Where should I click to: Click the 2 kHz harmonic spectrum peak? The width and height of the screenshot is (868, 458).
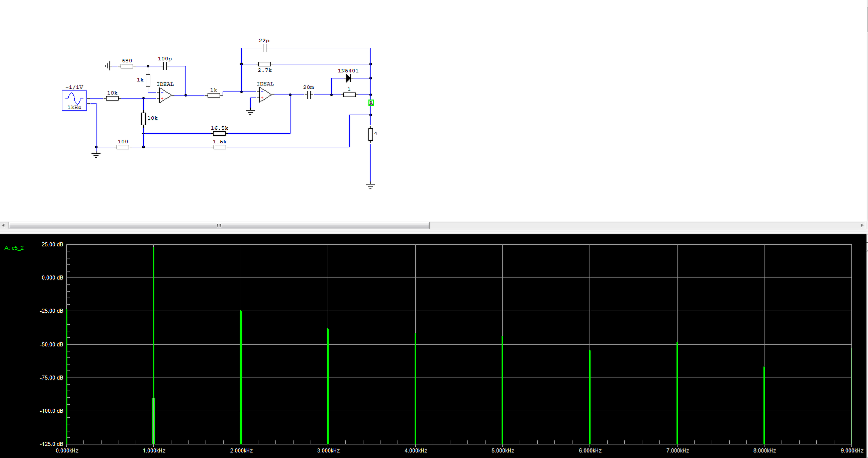point(241,377)
